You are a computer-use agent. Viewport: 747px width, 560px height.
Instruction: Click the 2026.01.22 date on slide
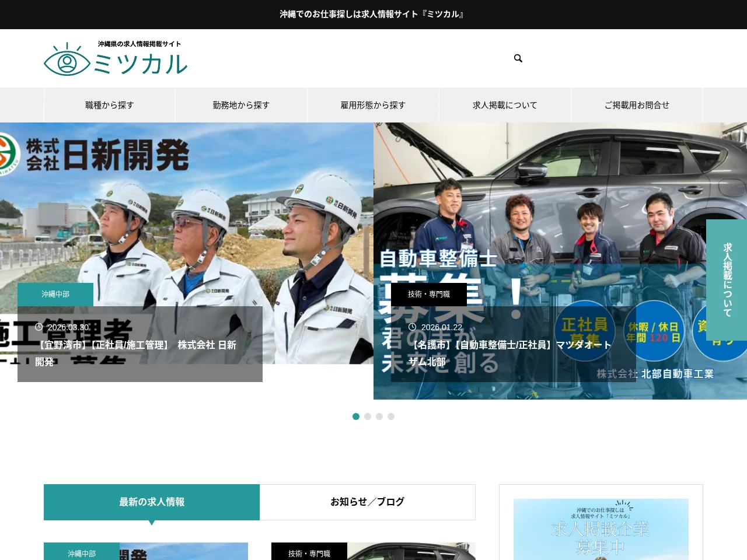[x=441, y=327]
